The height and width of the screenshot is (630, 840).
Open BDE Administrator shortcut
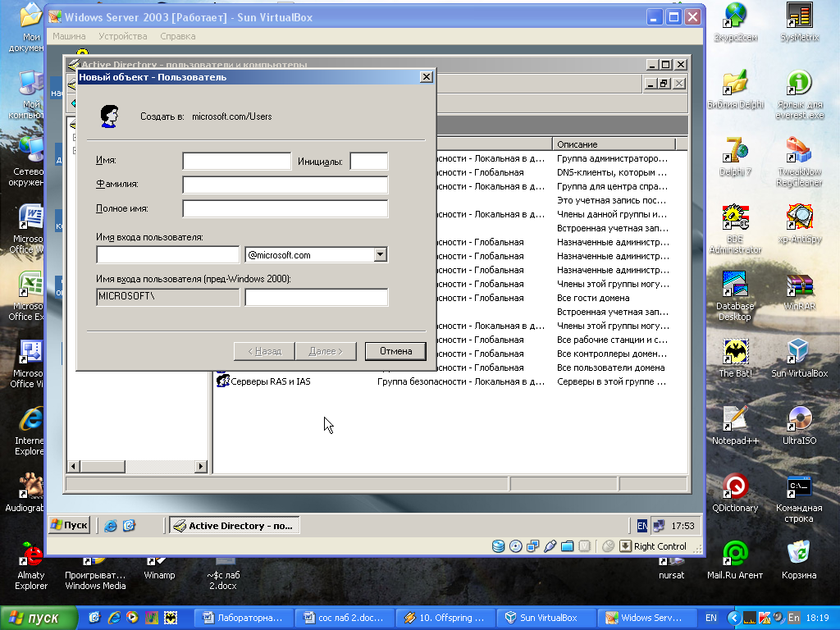tap(735, 228)
